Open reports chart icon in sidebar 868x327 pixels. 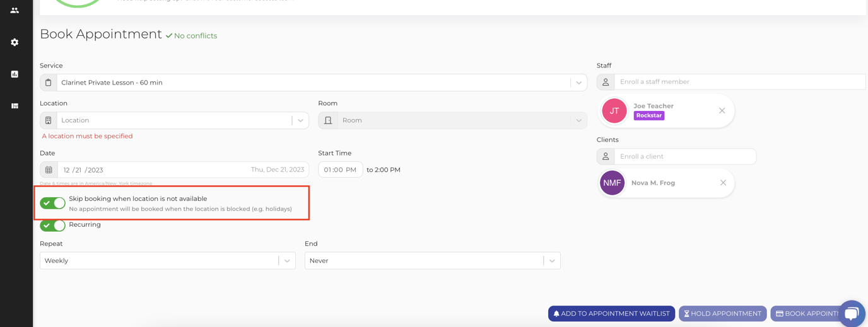(x=15, y=74)
